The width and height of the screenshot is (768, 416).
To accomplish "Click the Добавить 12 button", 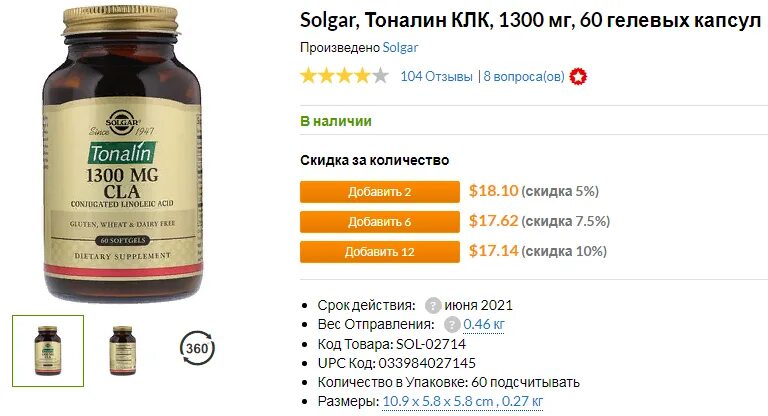I will pyautogui.click(x=380, y=252).
